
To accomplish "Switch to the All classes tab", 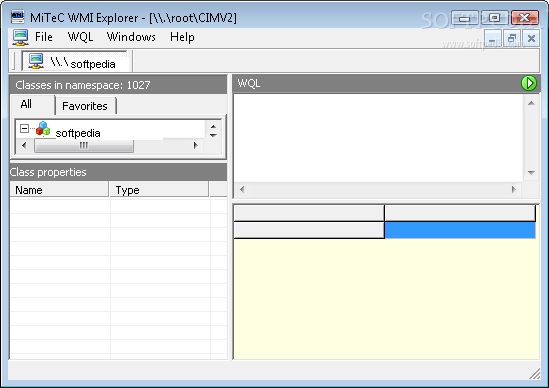I will coord(33,104).
